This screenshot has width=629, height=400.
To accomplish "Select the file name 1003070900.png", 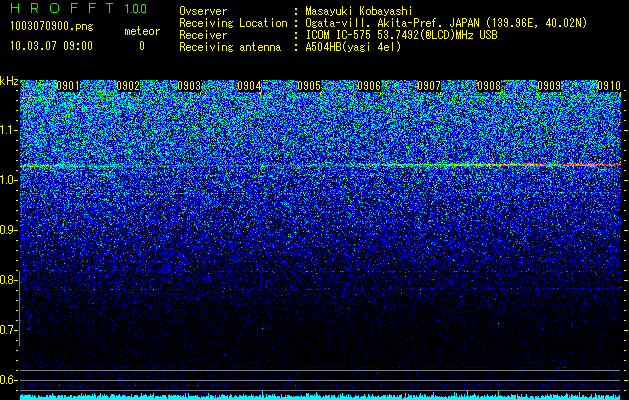I will click(x=52, y=27).
